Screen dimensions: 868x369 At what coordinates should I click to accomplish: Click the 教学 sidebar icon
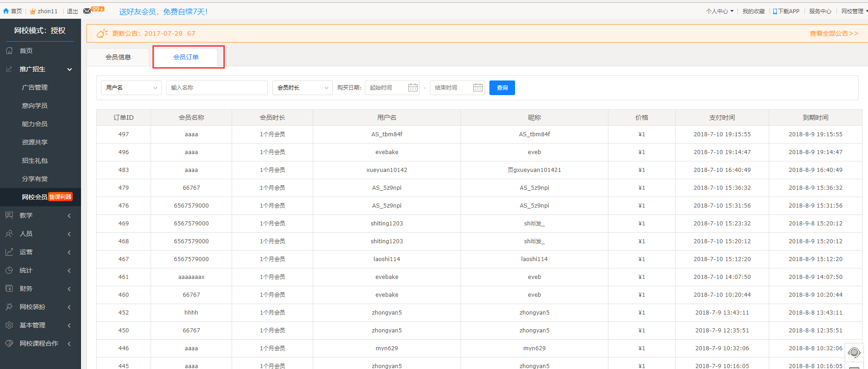coord(9,215)
